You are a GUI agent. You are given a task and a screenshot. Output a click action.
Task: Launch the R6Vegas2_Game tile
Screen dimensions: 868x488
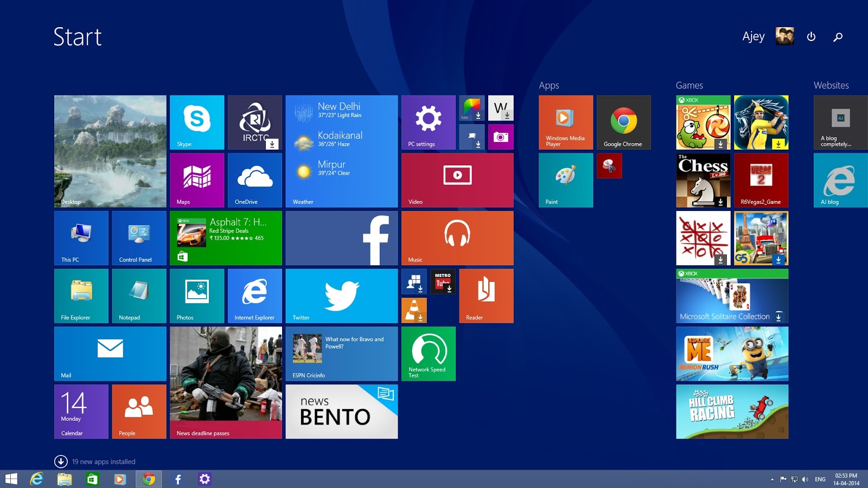(x=761, y=180)
